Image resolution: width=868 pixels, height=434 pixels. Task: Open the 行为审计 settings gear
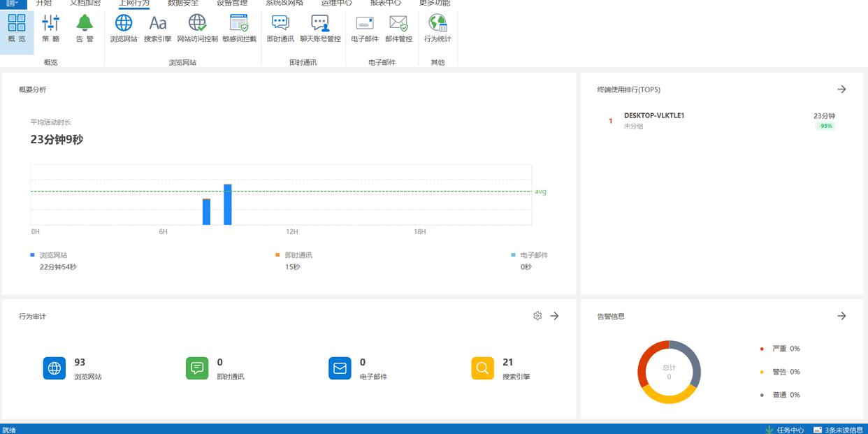tap(537, 316)
